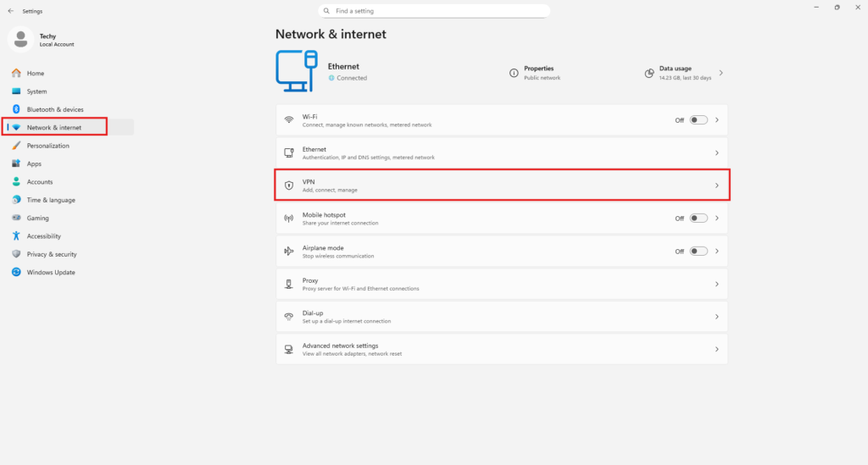Enable the Mobile hotspot toggle

click(x=698, y=219)
